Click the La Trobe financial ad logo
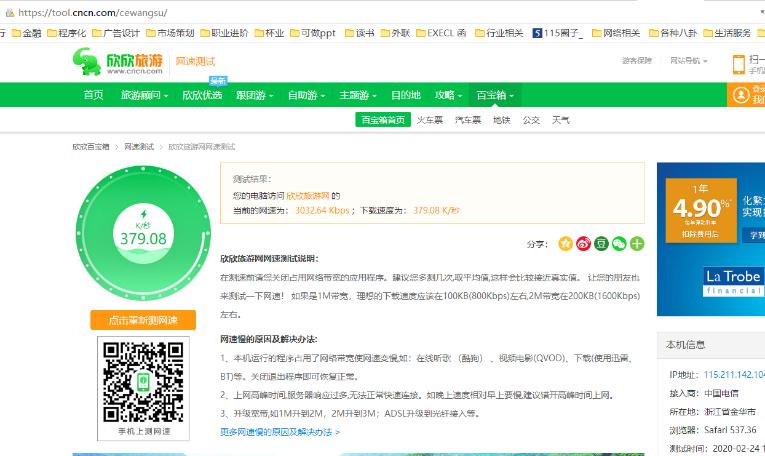 [733, 282]
